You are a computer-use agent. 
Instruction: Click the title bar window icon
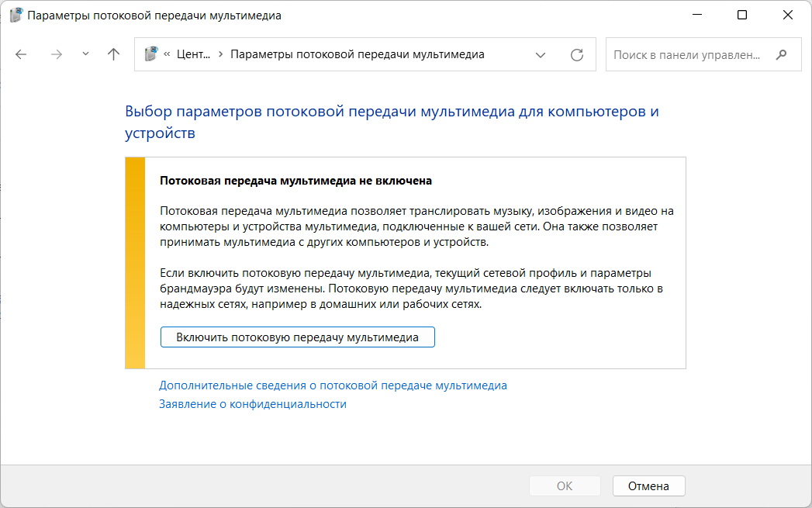(x=16, y=15)
